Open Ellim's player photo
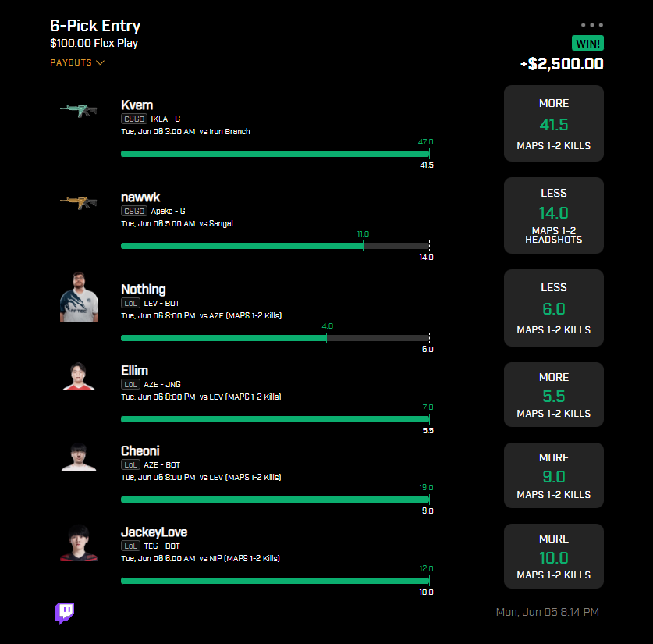The image size is (653, 644). 79,376
